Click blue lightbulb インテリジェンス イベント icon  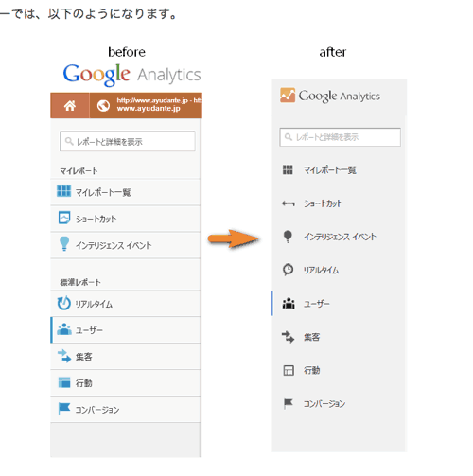click(x=64, y=244)
